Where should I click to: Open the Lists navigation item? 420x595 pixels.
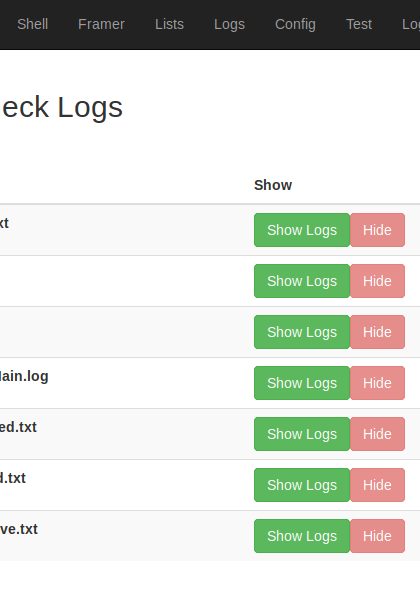pyautogui.click(x=169, y=24)
